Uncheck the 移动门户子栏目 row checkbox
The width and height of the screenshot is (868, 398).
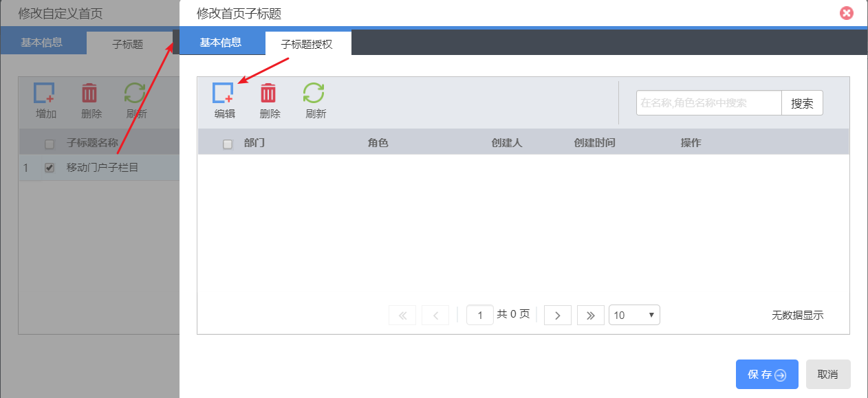pyautogui.click(x=50, y=168)
